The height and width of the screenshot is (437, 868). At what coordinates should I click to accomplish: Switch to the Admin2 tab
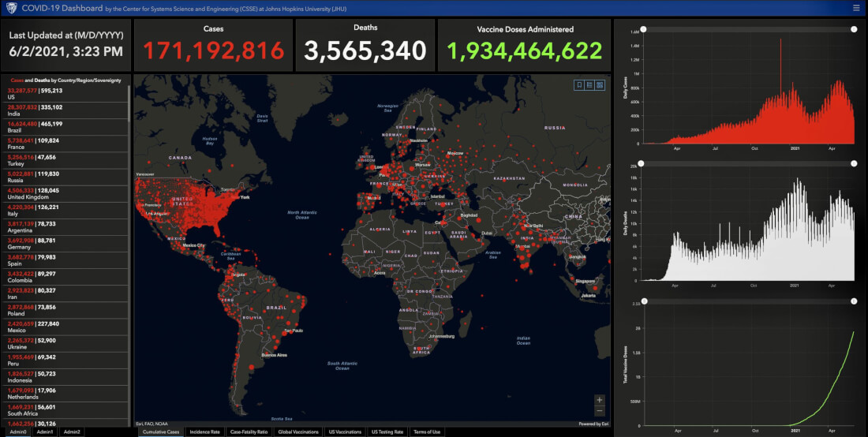click(71, 431)
